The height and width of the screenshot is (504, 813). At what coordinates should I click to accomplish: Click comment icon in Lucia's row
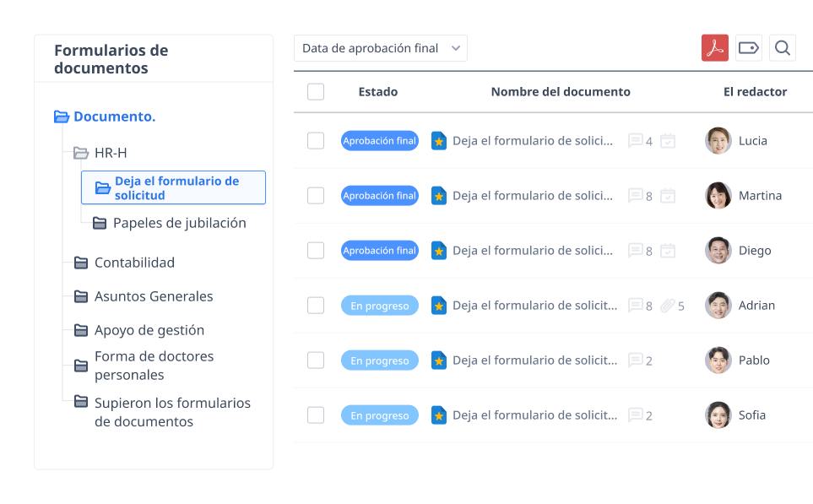coord(635,141)
